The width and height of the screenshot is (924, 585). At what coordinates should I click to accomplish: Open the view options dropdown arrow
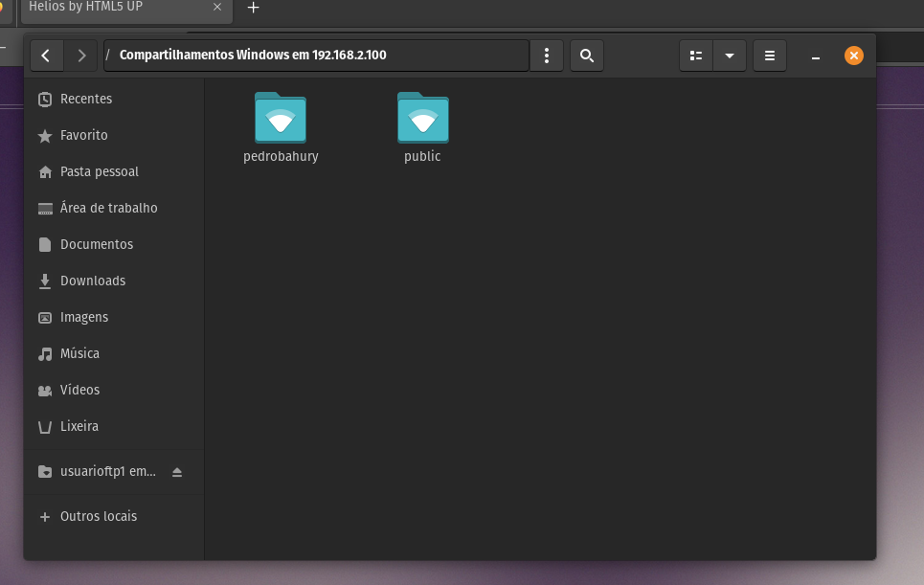click(730, 55)
